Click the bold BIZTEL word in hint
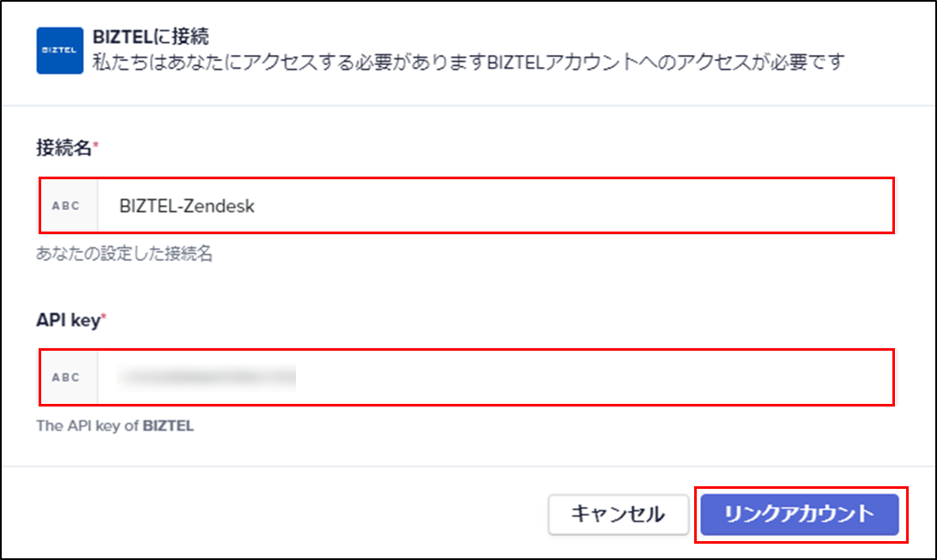 pyautogui.click(x=168, y=425)
